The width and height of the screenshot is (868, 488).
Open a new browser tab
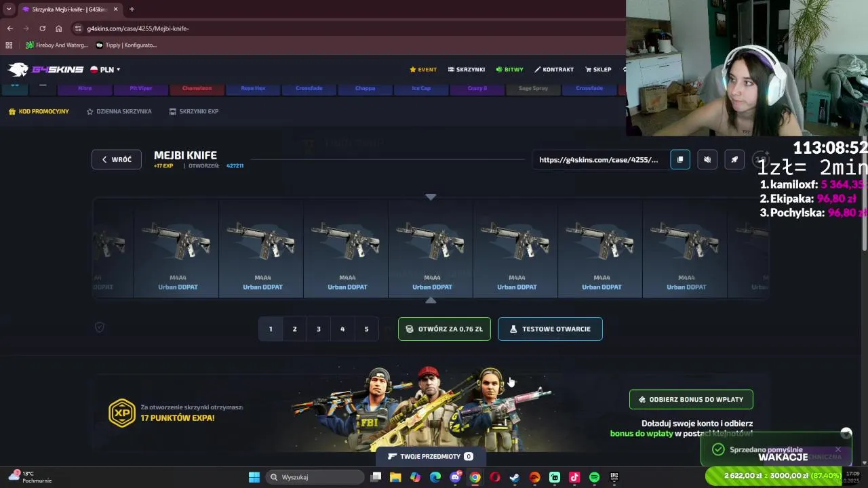coord(132,9)
